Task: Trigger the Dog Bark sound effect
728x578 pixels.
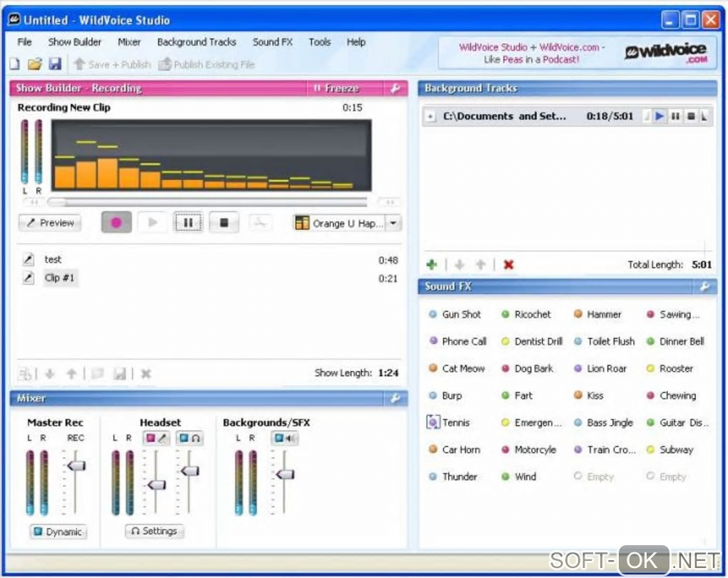Action: pos(527,369)
